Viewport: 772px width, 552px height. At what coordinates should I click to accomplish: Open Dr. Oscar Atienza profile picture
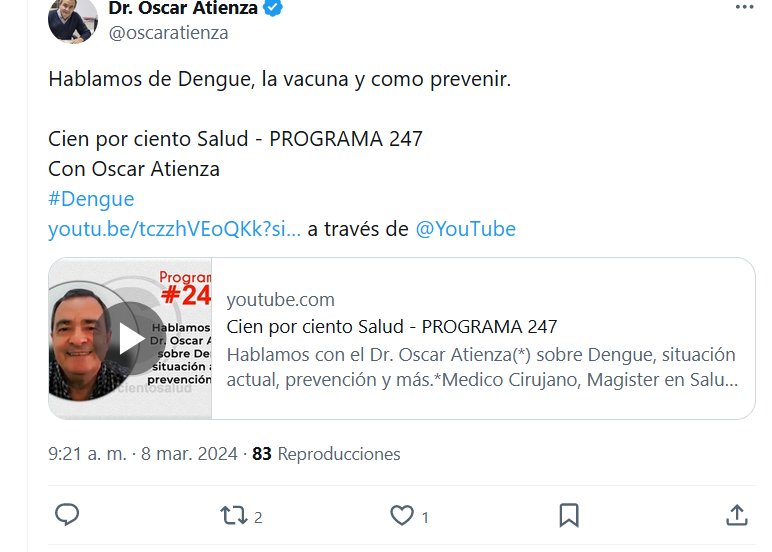pos(72,20)
